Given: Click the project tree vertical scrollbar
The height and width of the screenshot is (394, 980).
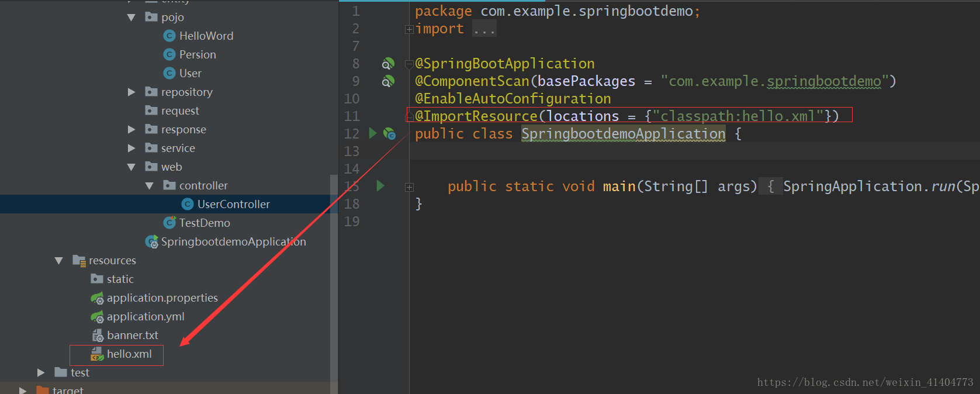Looking at the screenshot, I should coord(334,284).
